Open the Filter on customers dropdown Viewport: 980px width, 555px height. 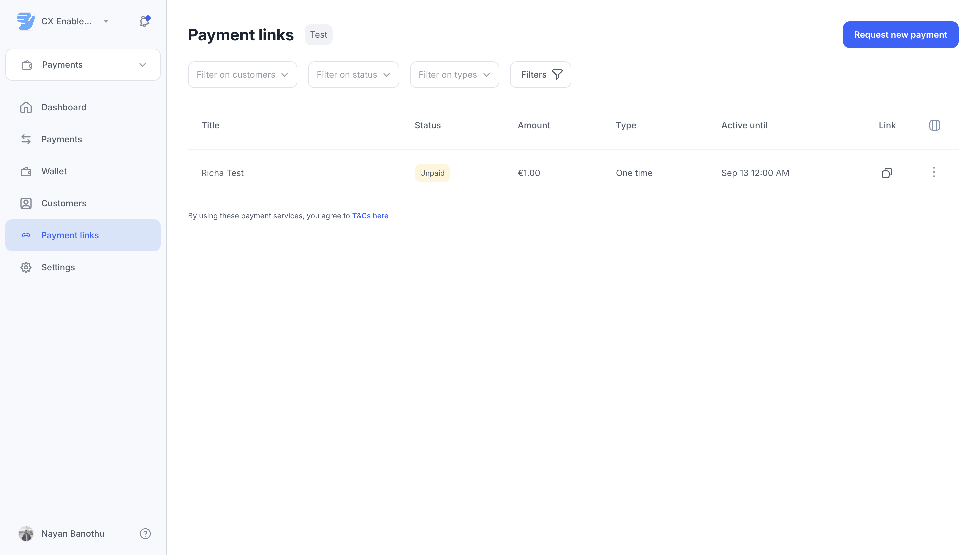(x=242, y=75)
